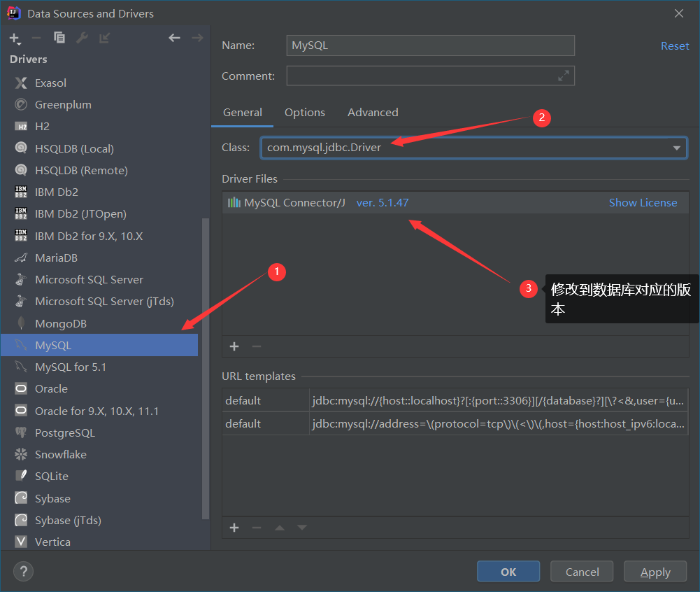The image size is (700, 592).
Task: Click the Sybase driver icon
Action: [x=21, y=498]
